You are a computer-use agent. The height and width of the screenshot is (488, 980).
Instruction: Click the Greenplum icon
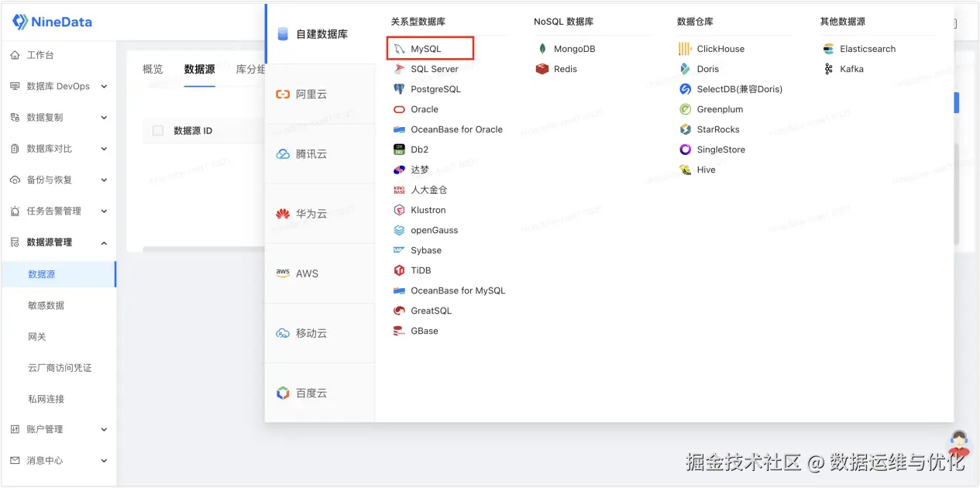[x=685, y=109]
